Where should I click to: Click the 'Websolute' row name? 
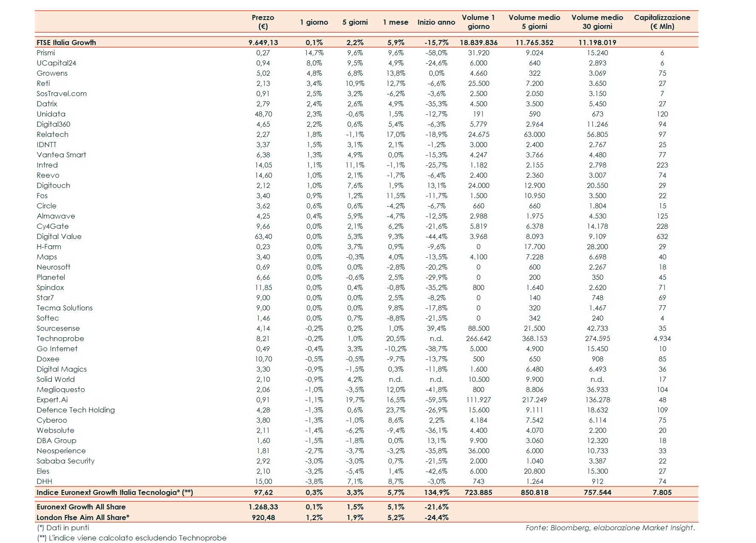point(55,430)
